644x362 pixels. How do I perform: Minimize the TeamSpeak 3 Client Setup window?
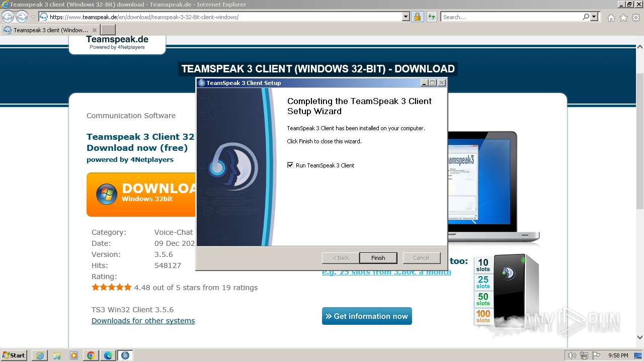[x=424, y=82]
